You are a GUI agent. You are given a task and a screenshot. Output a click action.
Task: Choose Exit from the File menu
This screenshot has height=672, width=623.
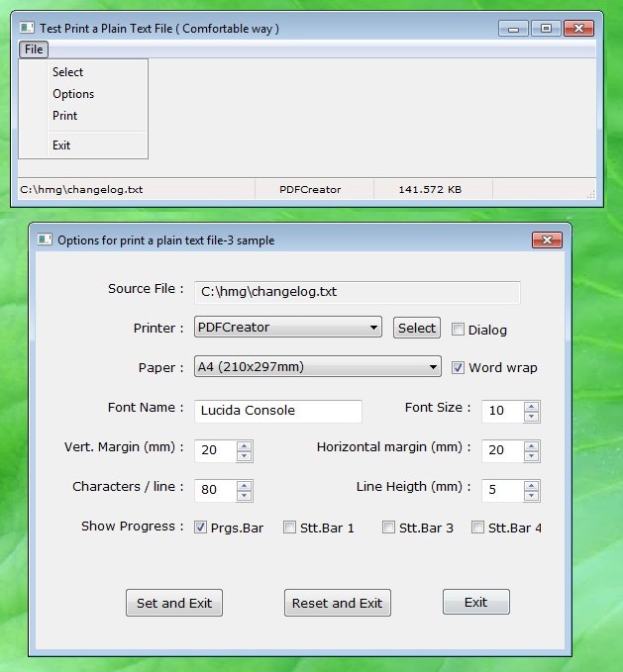coord(61,145)
